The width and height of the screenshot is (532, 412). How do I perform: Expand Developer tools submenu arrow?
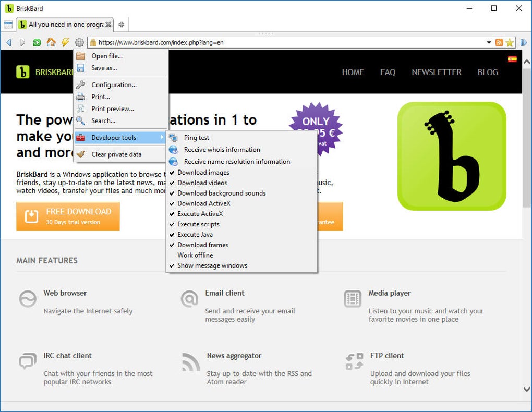pos(162,137)
